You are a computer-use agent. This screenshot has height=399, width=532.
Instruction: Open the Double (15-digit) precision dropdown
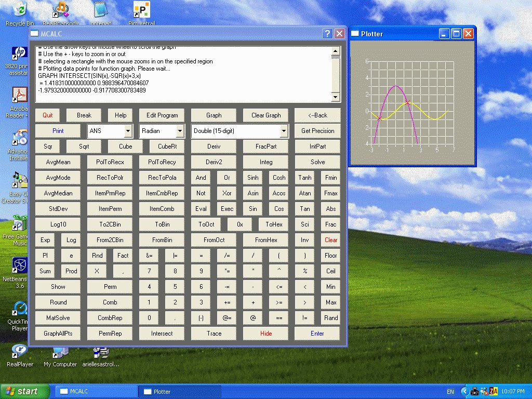click(284, 131)
